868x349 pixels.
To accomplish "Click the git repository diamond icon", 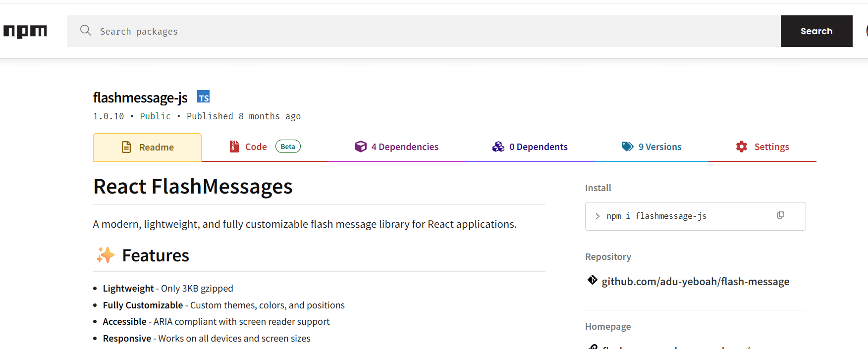I will (x=593, y=280).
